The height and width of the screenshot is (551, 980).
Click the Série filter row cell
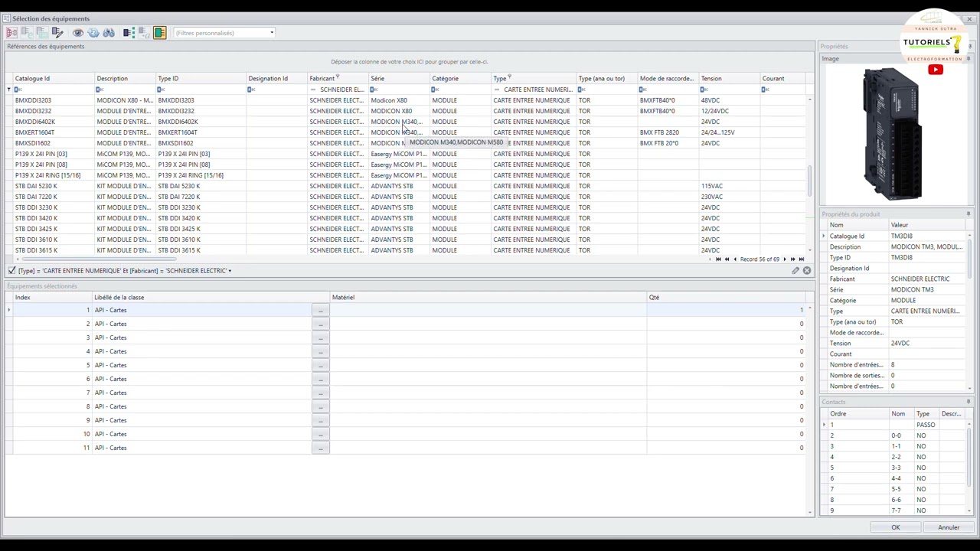(400, 90)
